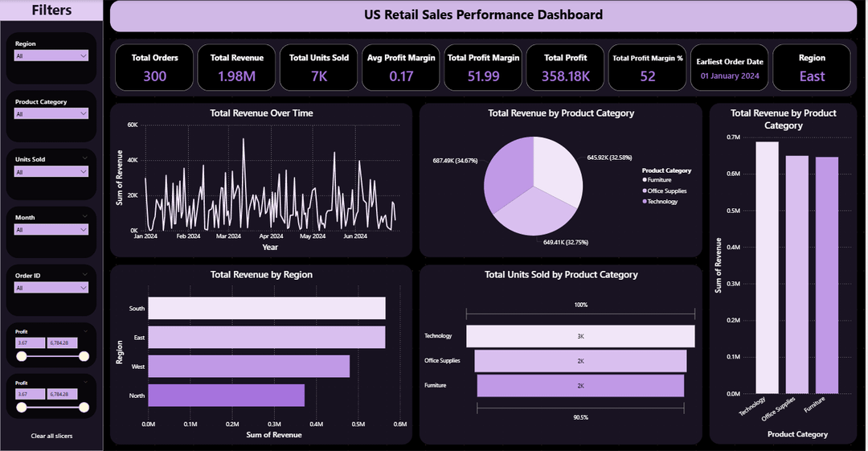Select the South bar in Revenue by Region
Image resolution: width=868 pixels, height=451 pixels.
point(267,309)
